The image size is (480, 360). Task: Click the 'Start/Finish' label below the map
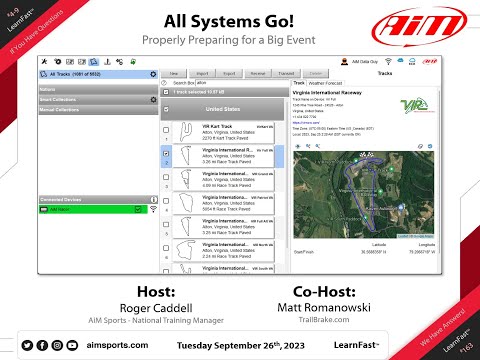coord(304,252)
